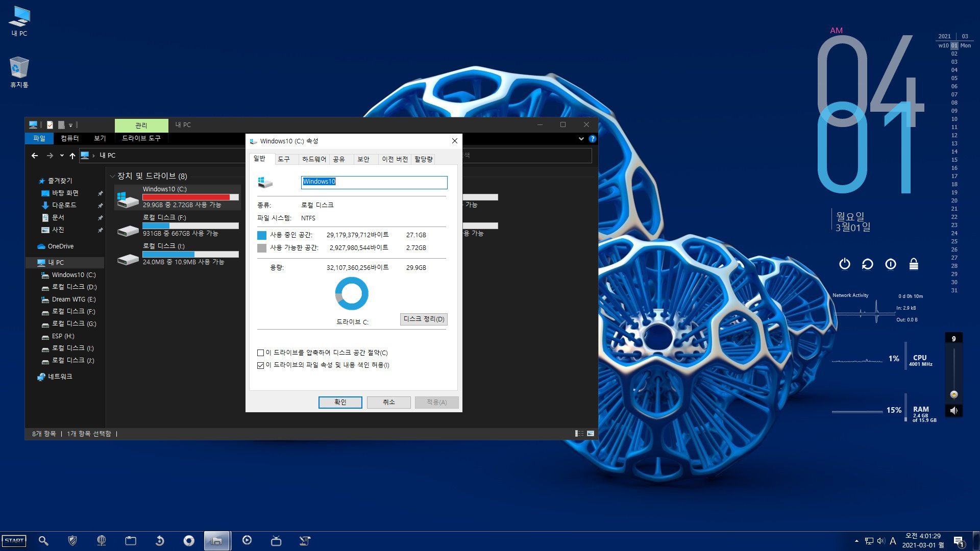Image resolution: width=980 pixels, height=551 pixels.
Task: Click the drive name field containing Windows10
Action: pyautogui.click(x=374, y=182)
